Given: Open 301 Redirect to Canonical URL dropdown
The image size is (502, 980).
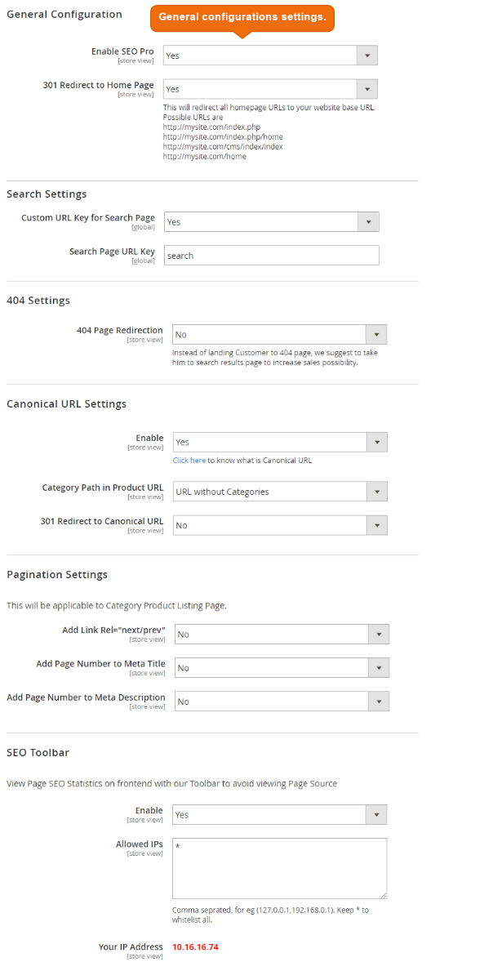Looking at the screenshot, I should pos(279,525).
